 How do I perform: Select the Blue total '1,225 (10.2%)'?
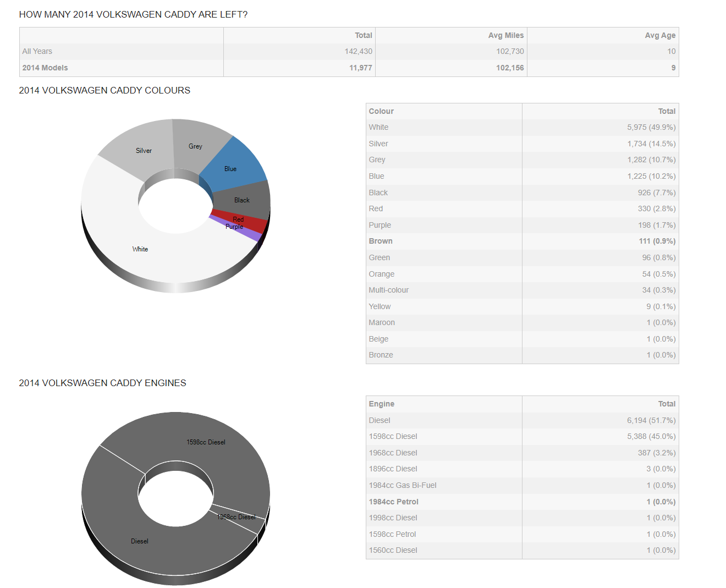coord(651,176)
